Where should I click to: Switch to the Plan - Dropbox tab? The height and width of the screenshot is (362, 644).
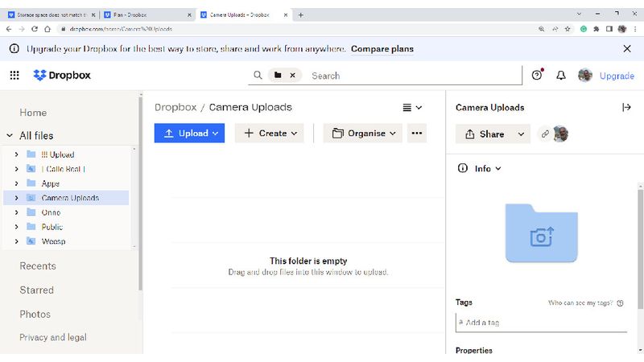(x=147, y=14)
